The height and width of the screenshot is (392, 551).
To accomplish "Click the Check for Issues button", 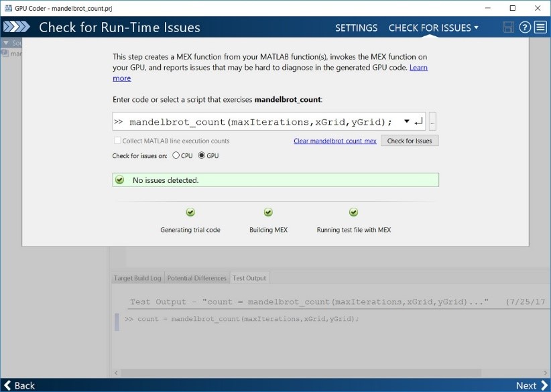I will [x=409, y=141].
